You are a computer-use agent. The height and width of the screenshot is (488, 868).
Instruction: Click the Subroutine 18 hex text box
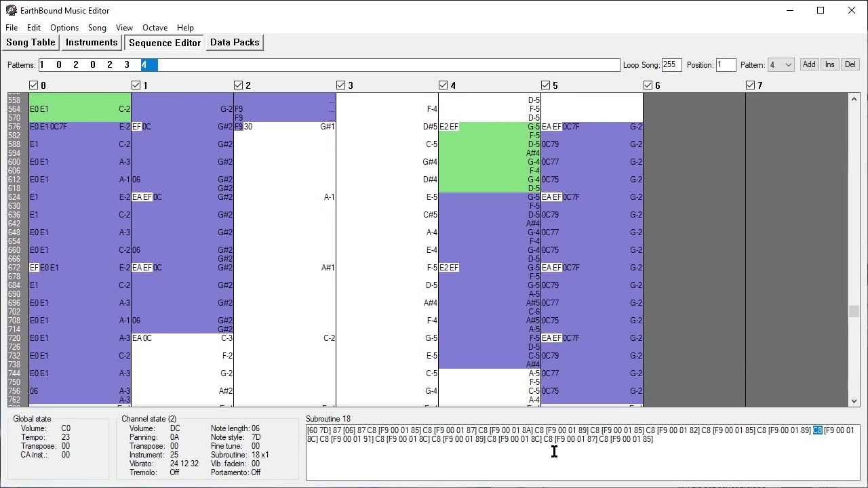click(583, 451)
